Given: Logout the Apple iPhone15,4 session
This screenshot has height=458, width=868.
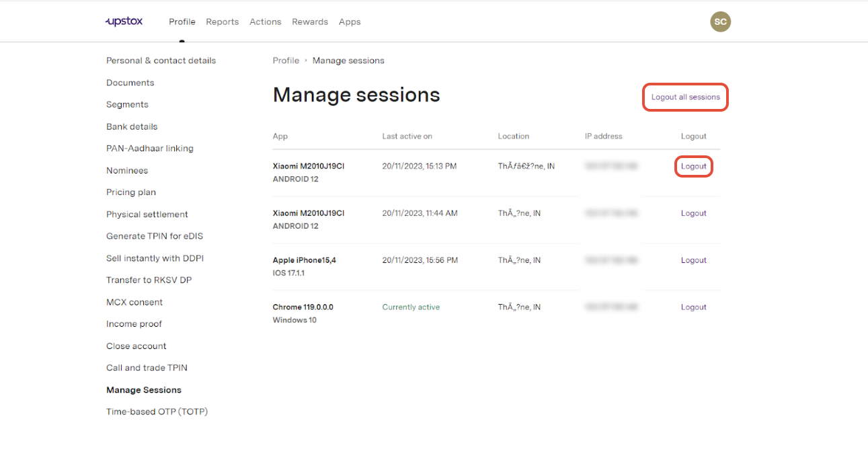Looking at the screenshot, I should [x=694, y=260].
